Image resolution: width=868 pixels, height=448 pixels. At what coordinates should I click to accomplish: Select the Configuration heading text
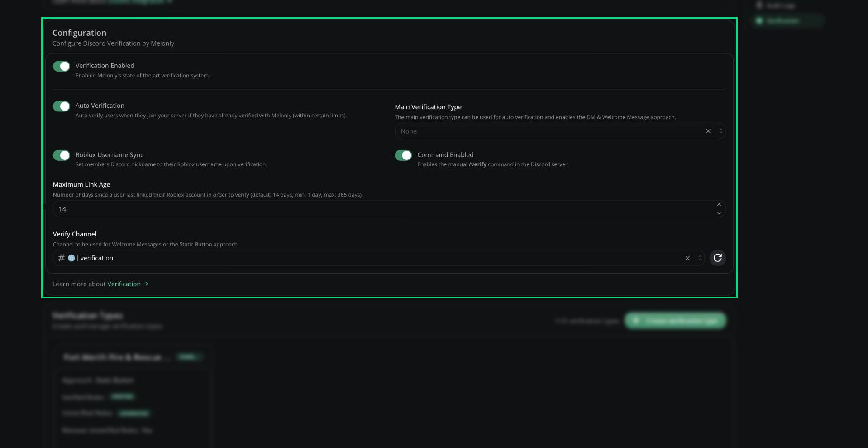tap(79, 33)
